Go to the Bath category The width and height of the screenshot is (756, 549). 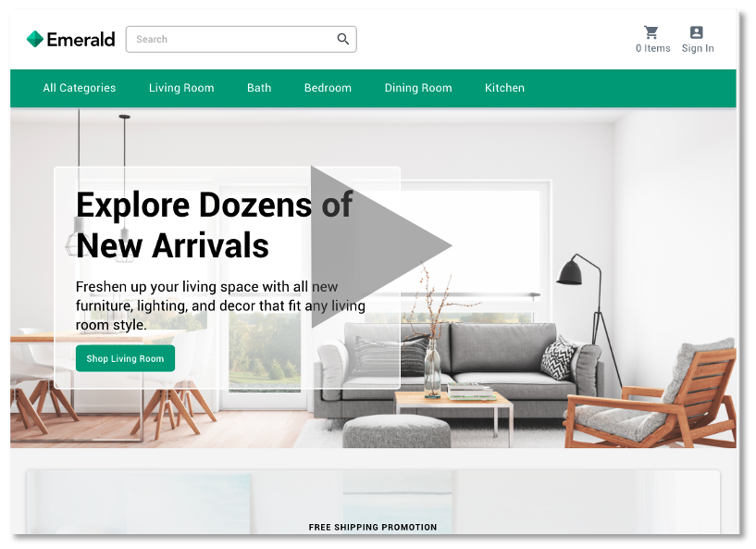coord(259,88)
